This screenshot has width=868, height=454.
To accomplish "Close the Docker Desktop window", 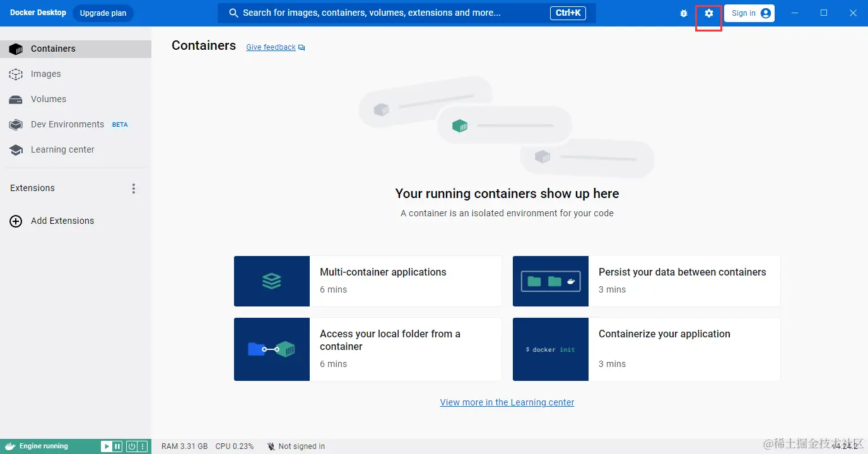I will point(853,13).
